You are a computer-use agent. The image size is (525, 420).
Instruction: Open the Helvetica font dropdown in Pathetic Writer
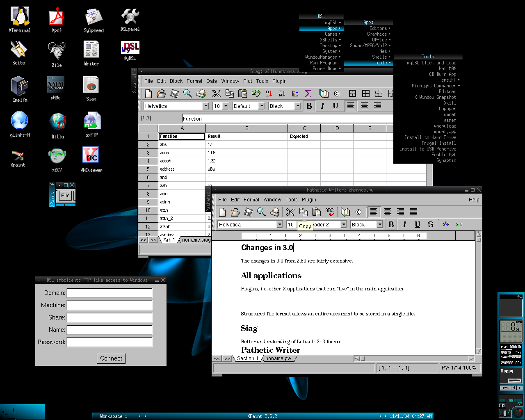[280, 225]
